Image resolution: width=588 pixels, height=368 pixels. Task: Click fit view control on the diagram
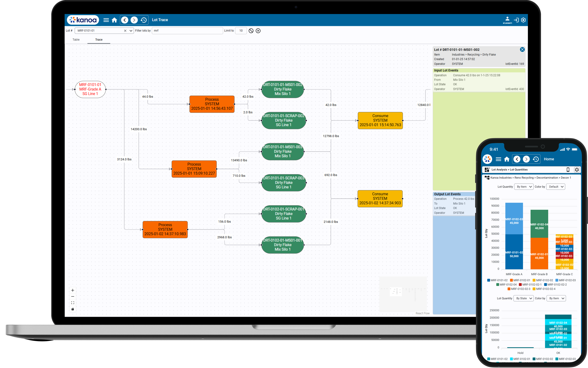pyautogui.click(x=73, y=303)
